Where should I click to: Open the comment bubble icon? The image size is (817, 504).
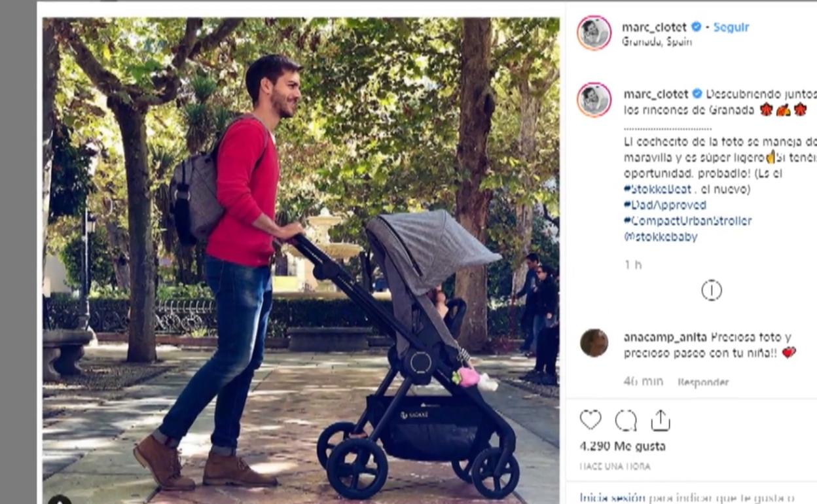626,420
